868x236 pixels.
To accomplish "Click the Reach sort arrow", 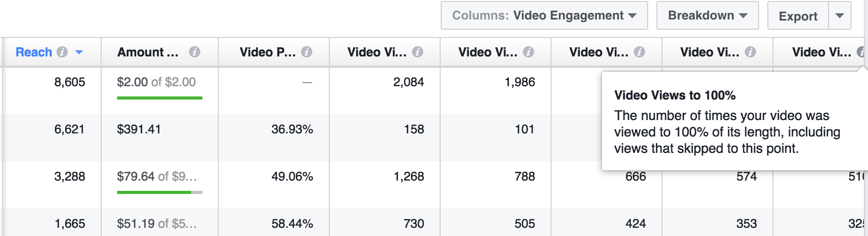I will (79, 52).
